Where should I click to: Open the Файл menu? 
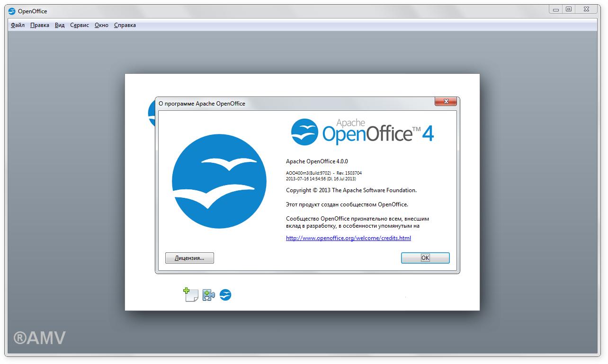pyautogui.click(x=18, y=25)
